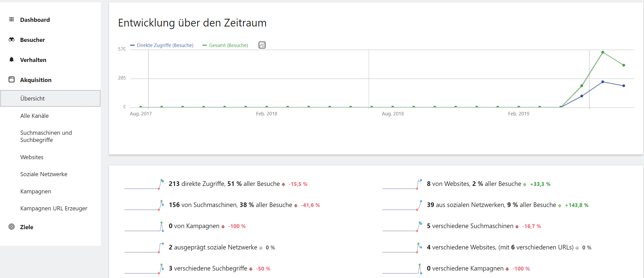Open the Websites report
Screen dimensions: 644x278
32,157
